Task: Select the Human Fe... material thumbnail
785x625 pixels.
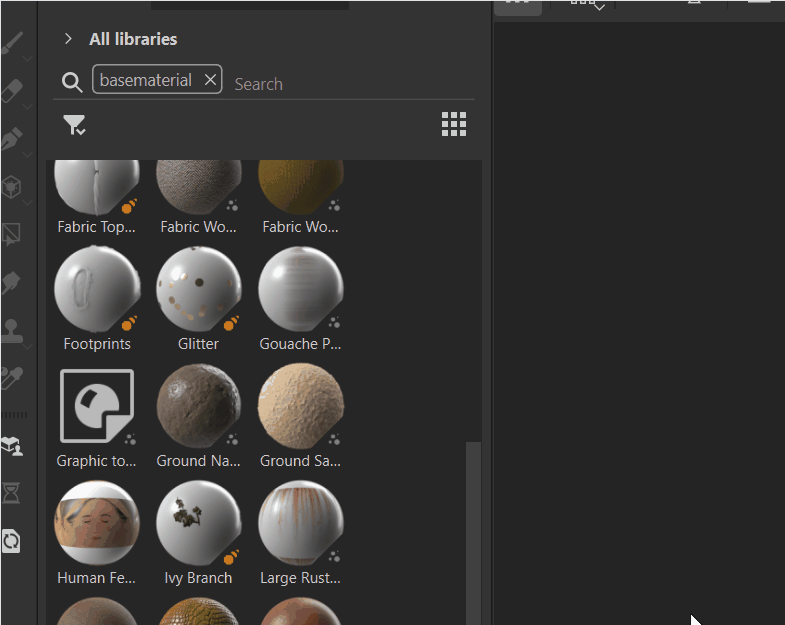Action: point(97,523)
